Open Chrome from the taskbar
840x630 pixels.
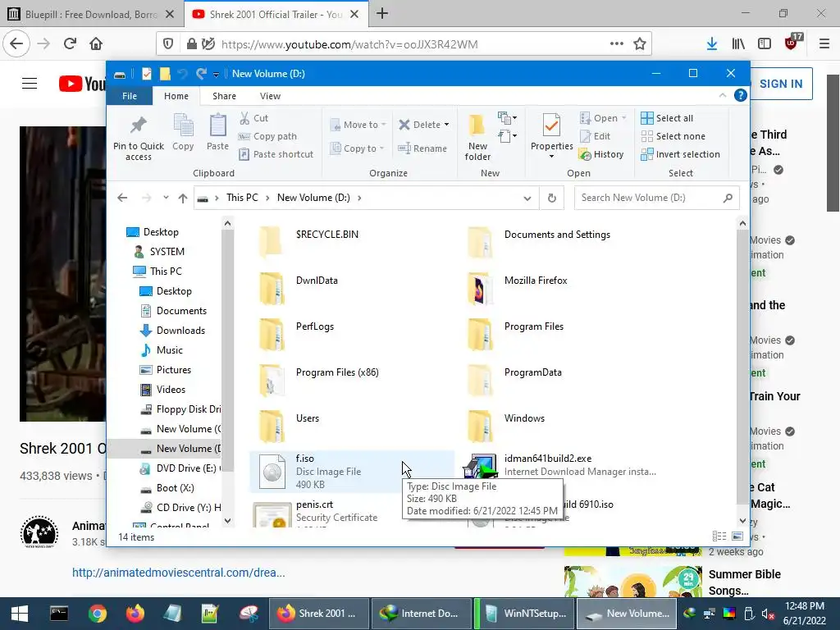point(98,614)
